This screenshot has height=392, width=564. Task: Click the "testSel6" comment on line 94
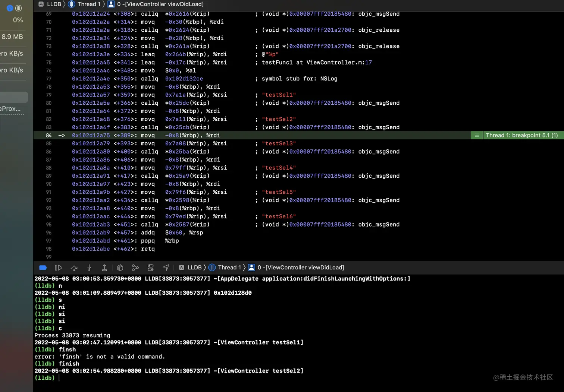[x=279, y=216]
